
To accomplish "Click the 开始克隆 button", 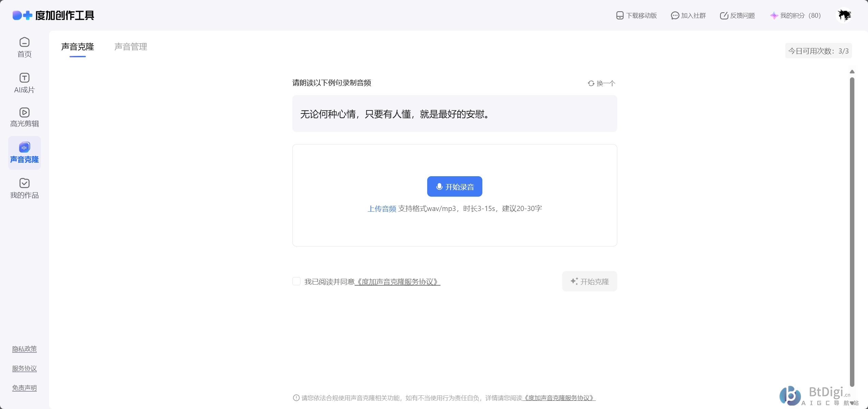I will (x=589, y=281).
